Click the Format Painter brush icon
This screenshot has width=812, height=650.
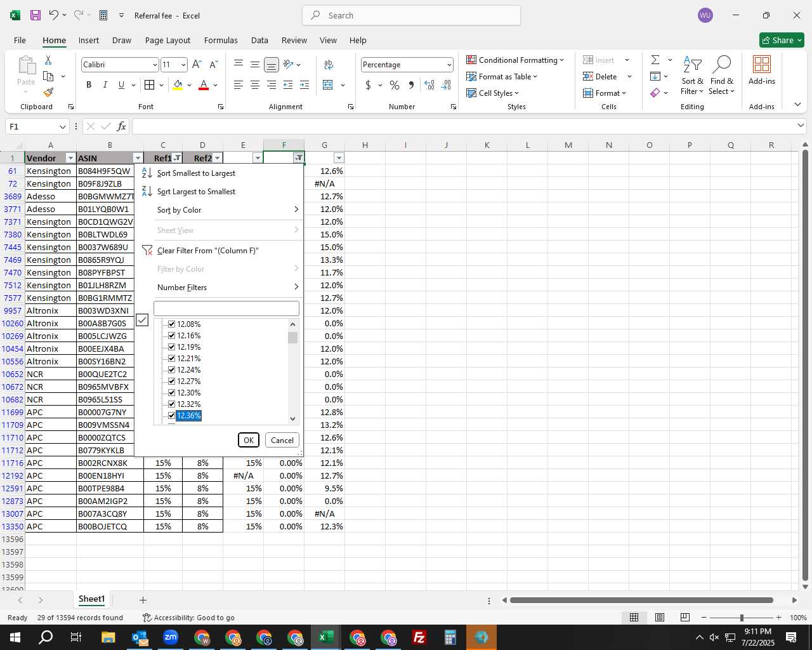click(x=48, y=92)
